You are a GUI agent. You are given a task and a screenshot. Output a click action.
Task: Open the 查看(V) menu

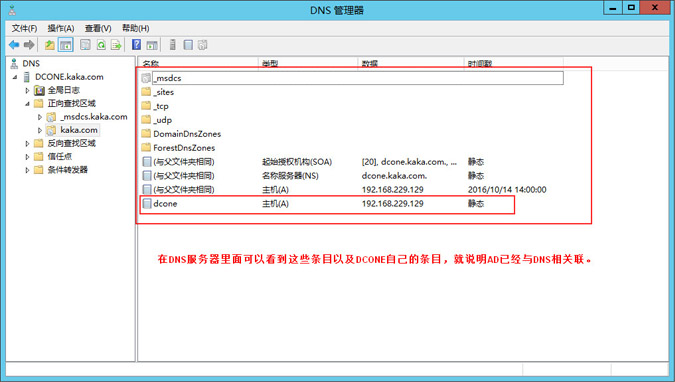(98, 28)
